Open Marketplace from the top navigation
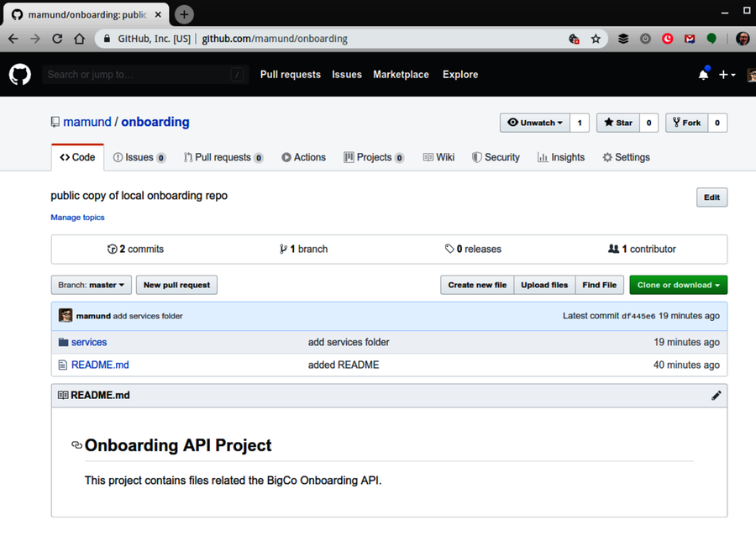 pos(401,75)
